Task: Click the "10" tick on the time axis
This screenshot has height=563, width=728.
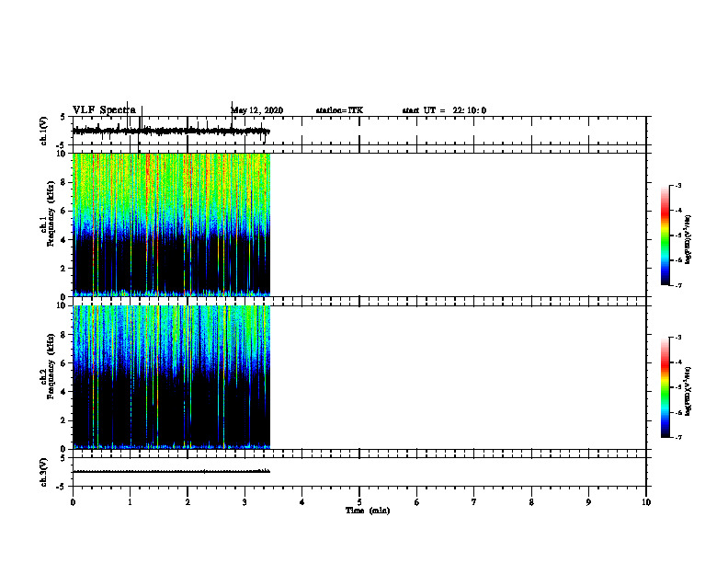Action: click(x=646, y=502)
